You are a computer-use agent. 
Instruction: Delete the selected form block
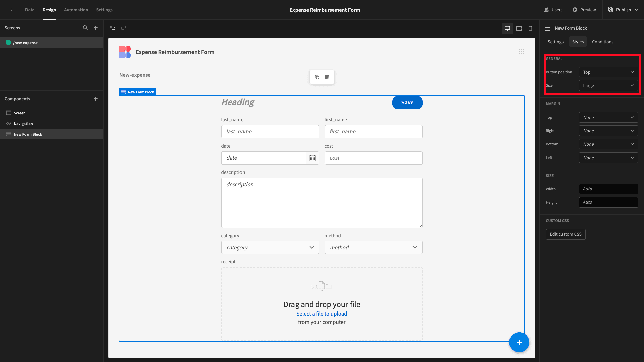(x=327, y=77)
